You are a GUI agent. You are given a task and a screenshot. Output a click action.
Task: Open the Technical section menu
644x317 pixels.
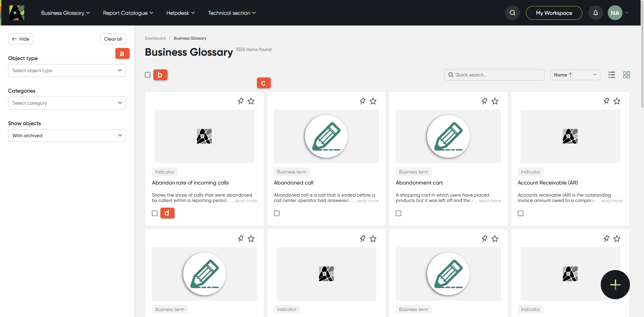pos(232,13)
